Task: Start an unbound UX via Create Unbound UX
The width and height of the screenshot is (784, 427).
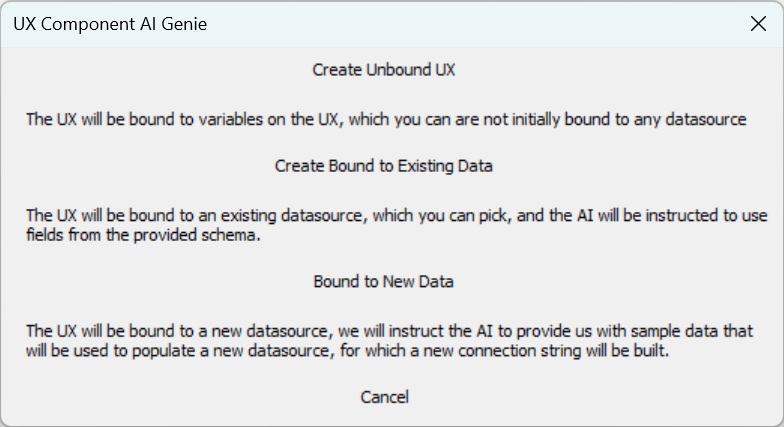Action: [x=384, y=70]
